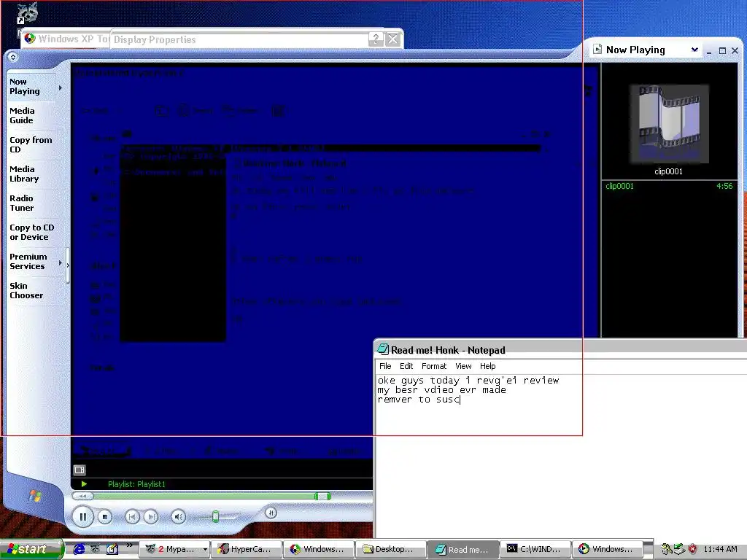
Task: Open Notepad Help menu
Action: 487,366
